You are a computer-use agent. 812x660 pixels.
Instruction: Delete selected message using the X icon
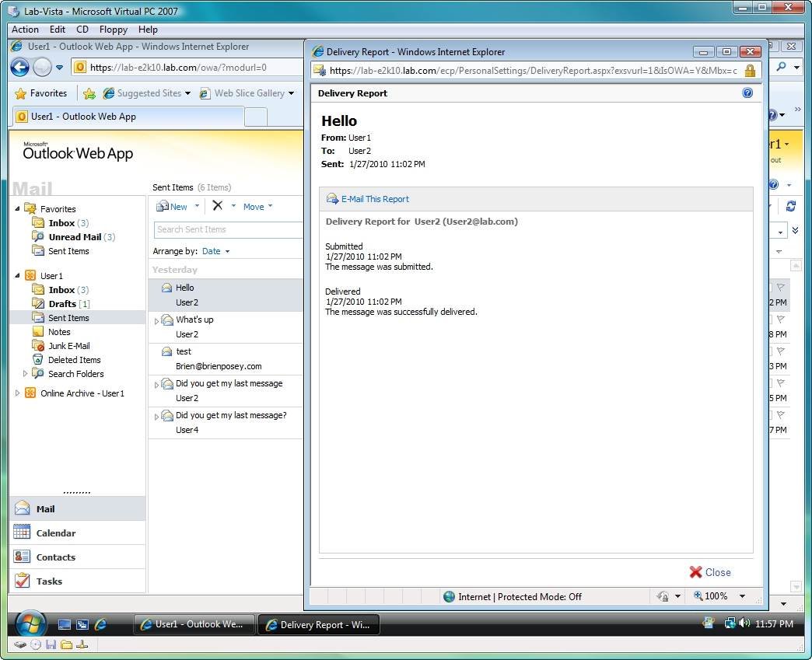coord(215,206)
